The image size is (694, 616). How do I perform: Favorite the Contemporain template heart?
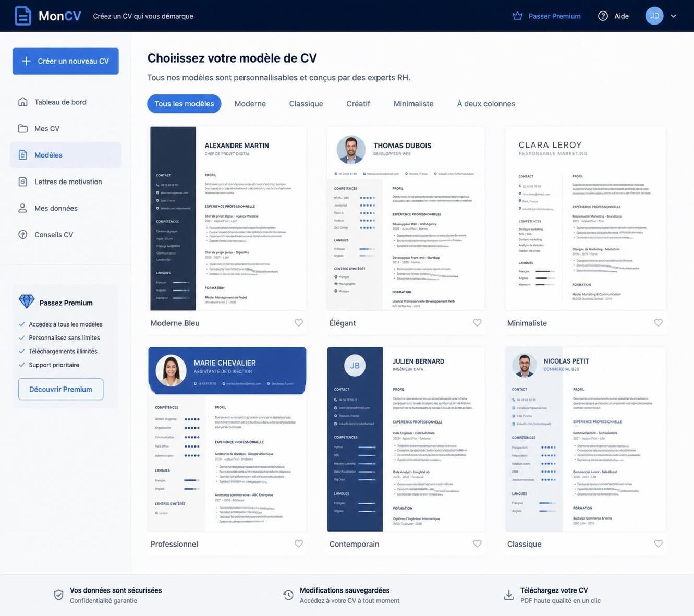pyautogui.click(x=477, y=543)
